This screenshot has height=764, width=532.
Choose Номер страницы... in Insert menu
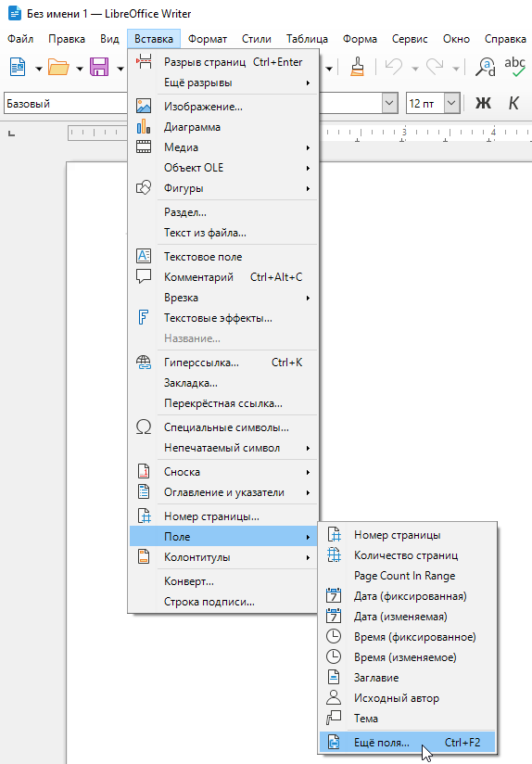224,516
